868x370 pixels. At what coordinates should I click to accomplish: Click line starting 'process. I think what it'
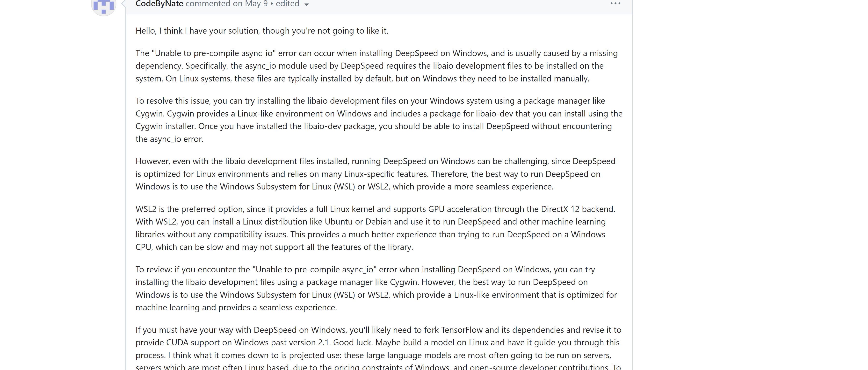(373, 355)
